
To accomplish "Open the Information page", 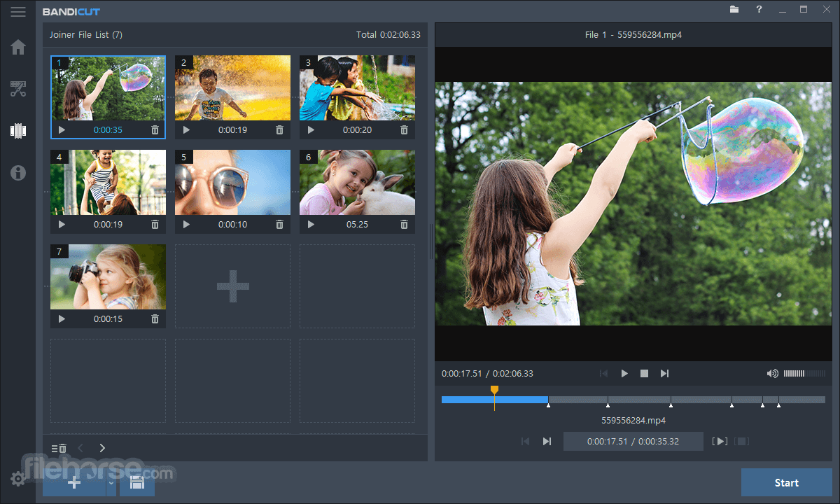I will point(18,173).
